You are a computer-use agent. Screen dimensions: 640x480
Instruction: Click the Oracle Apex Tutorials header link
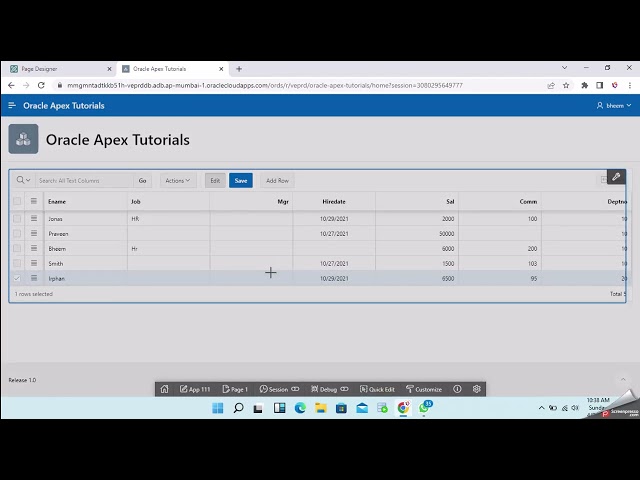[64, 105]
